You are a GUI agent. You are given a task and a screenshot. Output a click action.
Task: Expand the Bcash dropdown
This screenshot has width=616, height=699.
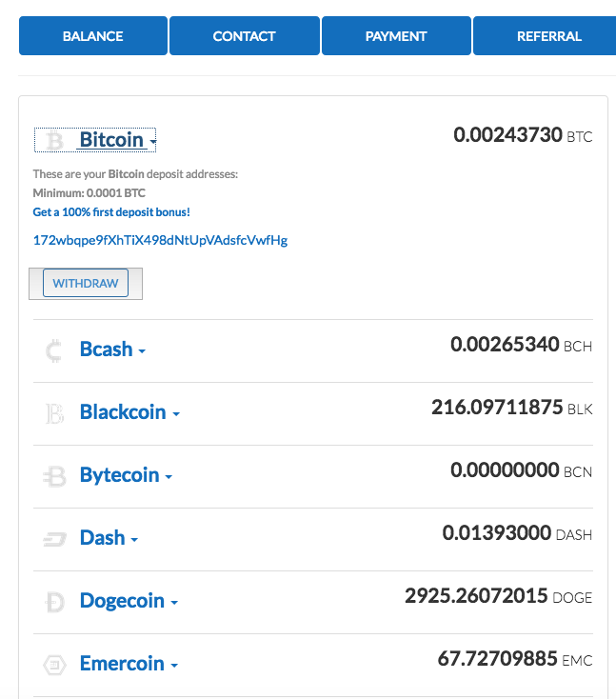(112, 349)
